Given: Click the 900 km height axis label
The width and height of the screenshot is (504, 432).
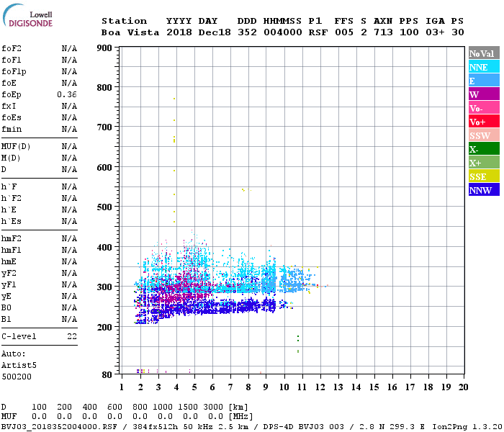Looking at the screenshot, I should coord(104,48).
